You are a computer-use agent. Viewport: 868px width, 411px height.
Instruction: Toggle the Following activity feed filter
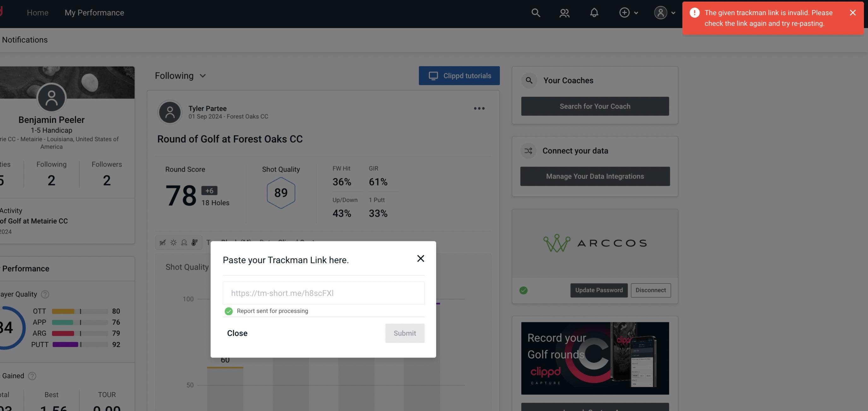[x=180, y=75]
